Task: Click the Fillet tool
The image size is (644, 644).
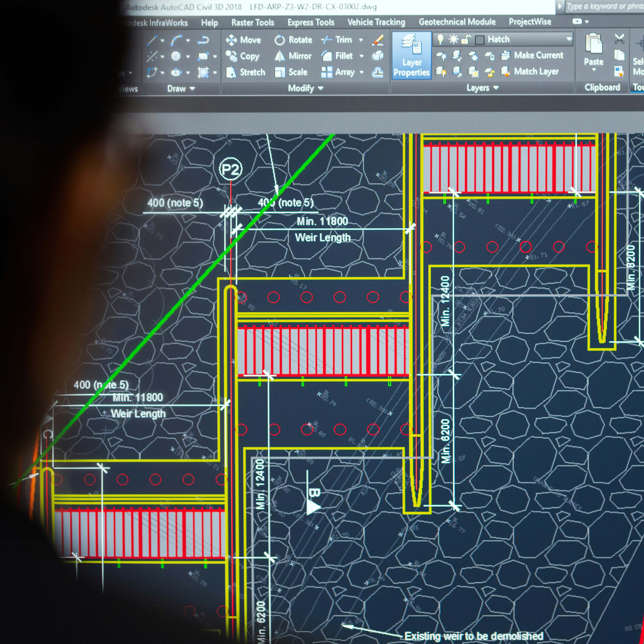Action: click(x=337, y=56)
